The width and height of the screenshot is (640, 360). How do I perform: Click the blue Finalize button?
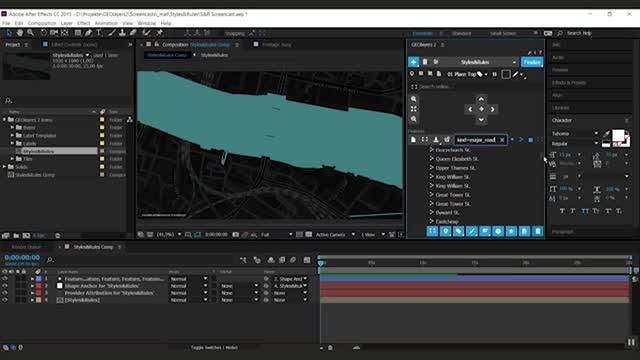532,62
